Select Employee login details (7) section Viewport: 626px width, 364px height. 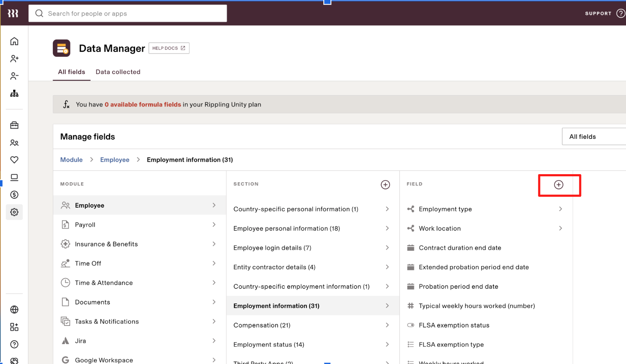tap(313, 248)
